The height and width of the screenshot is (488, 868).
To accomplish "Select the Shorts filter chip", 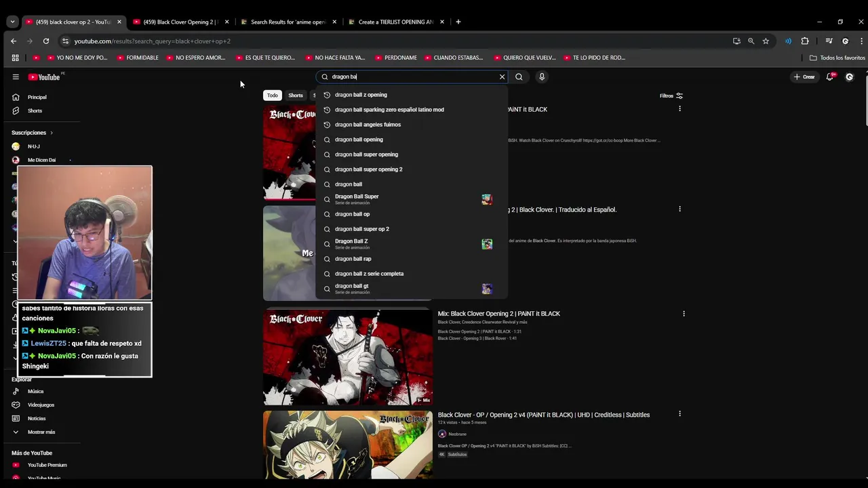I will click(x=296, y=96).
